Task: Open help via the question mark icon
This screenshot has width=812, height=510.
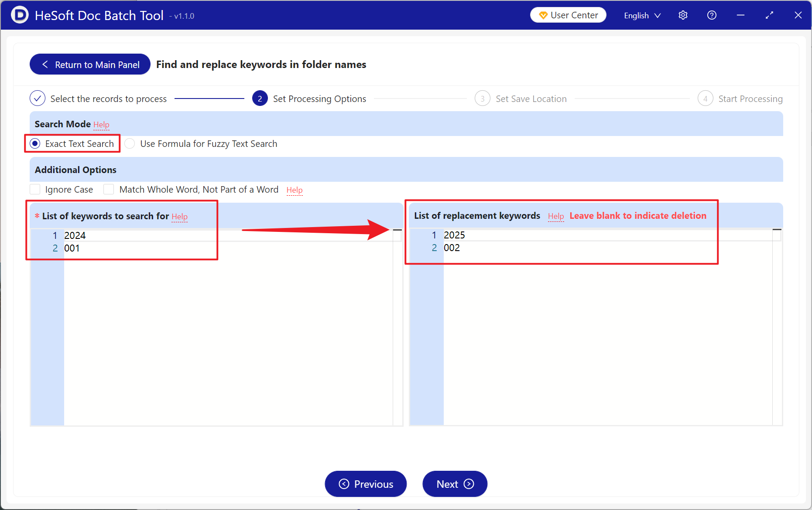Action: pos(712,15)
